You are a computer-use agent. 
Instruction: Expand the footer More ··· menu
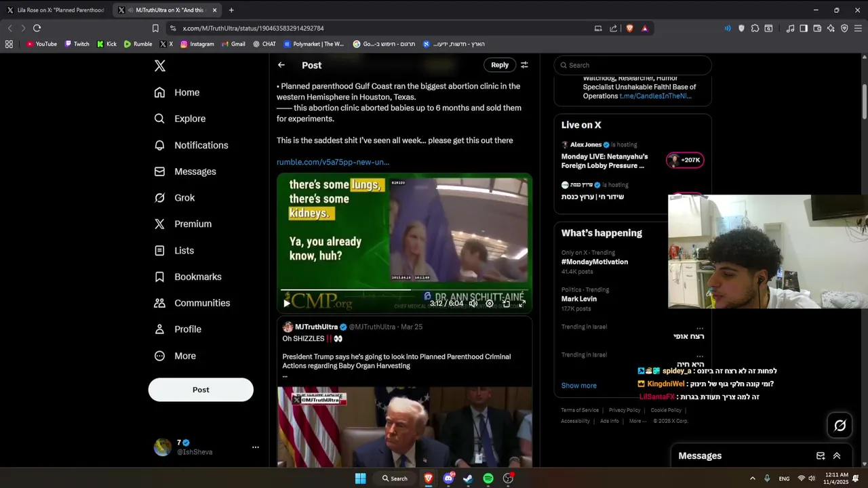click(637, 421)
